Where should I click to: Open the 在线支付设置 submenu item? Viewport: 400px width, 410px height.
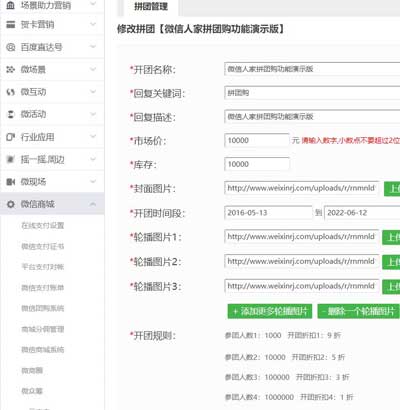[x=43, y=226]
